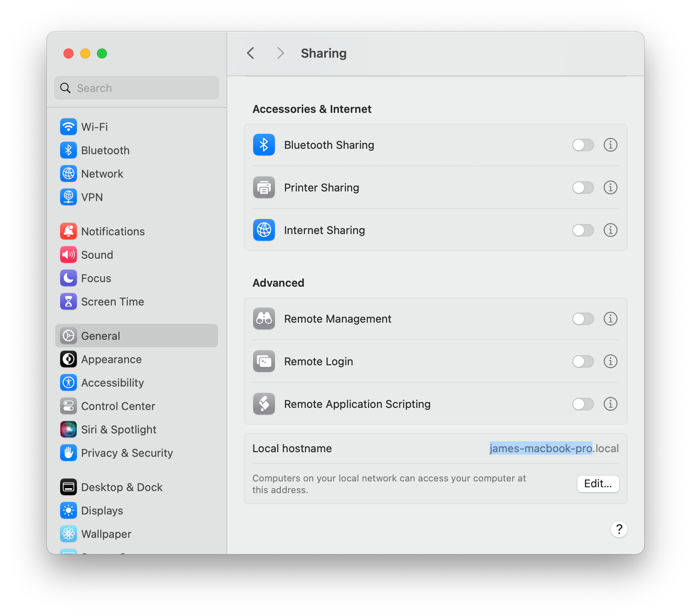
Task: Turn on Printer Sharing
Action: point(583,188)
